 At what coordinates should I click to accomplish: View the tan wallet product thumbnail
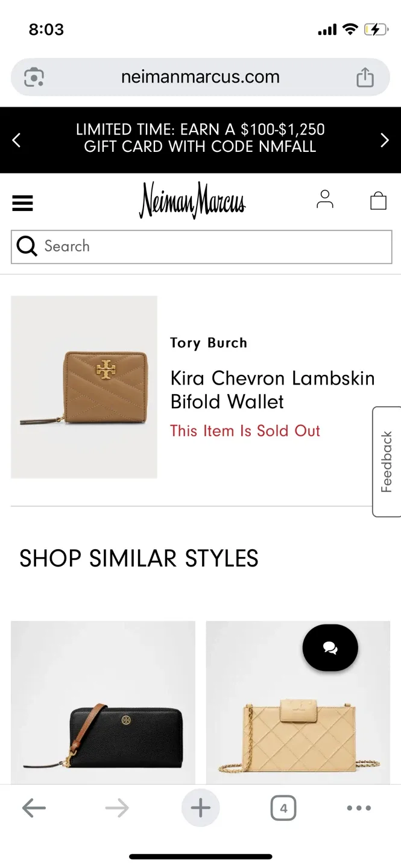tap(84, 386)
